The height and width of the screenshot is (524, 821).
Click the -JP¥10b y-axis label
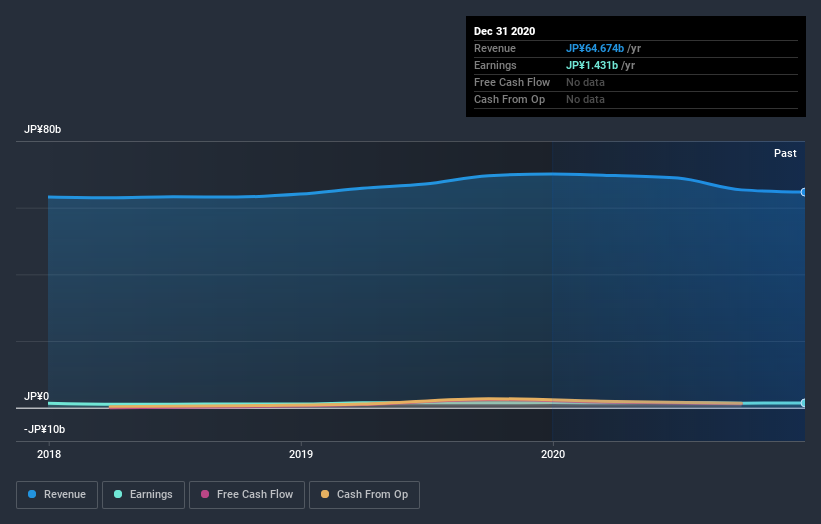coord(45,429)
